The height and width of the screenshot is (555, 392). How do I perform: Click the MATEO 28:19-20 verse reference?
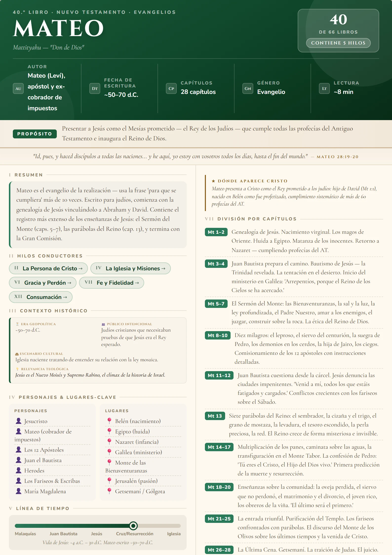click(337, 157)
